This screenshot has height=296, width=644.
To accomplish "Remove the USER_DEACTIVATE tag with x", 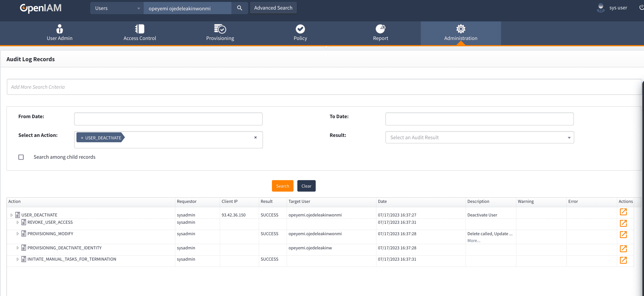I will [x=82, y=138].
